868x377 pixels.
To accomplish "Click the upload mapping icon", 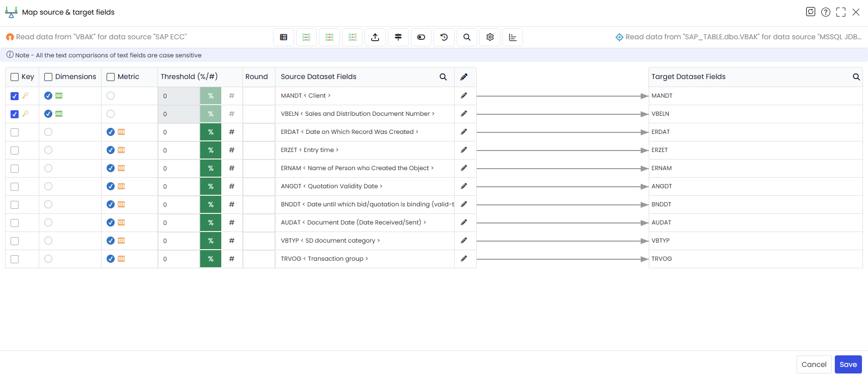I will (375, 37).
